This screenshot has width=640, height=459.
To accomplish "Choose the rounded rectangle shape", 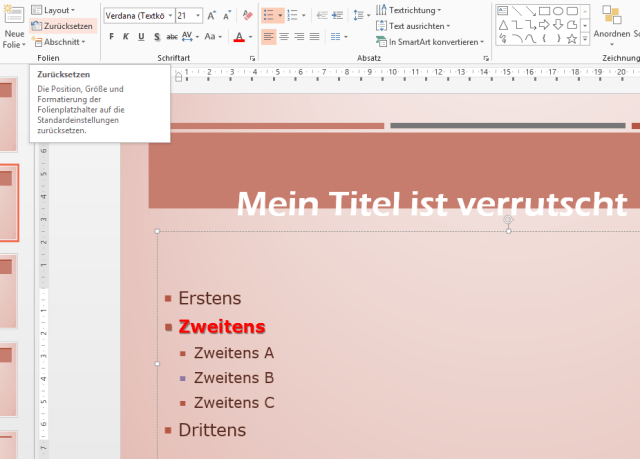I will tap(572, 11).
